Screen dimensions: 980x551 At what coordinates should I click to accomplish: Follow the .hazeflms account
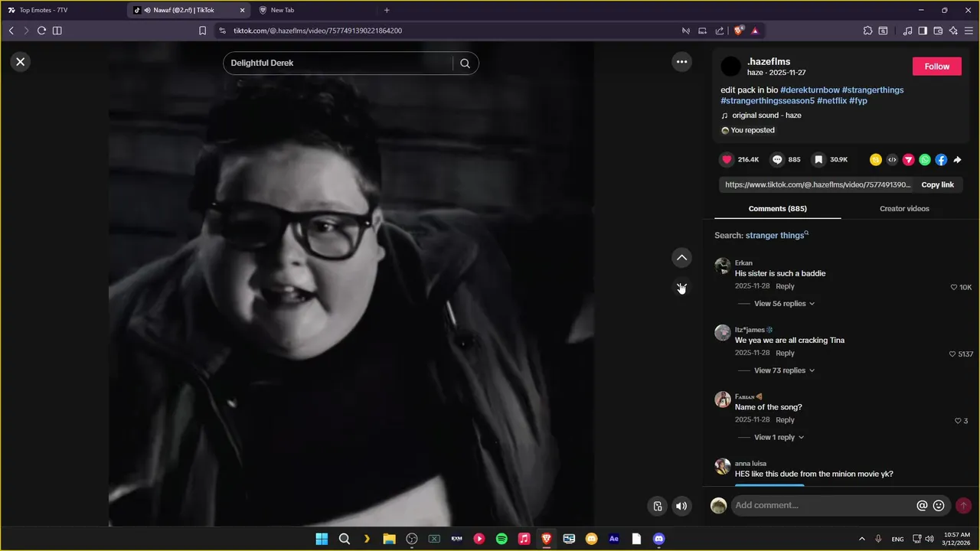[x=936, y=67]
